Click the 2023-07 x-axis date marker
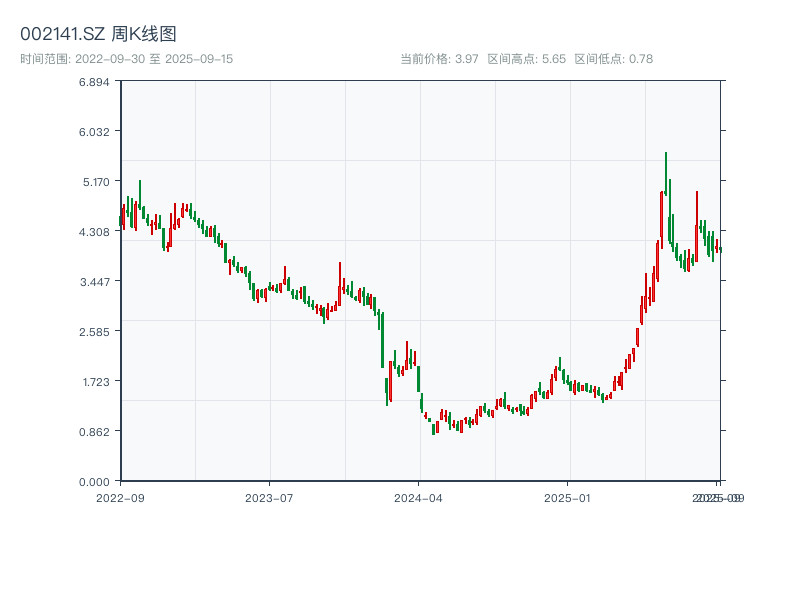 pyautogui.click(x=269, y=497)
